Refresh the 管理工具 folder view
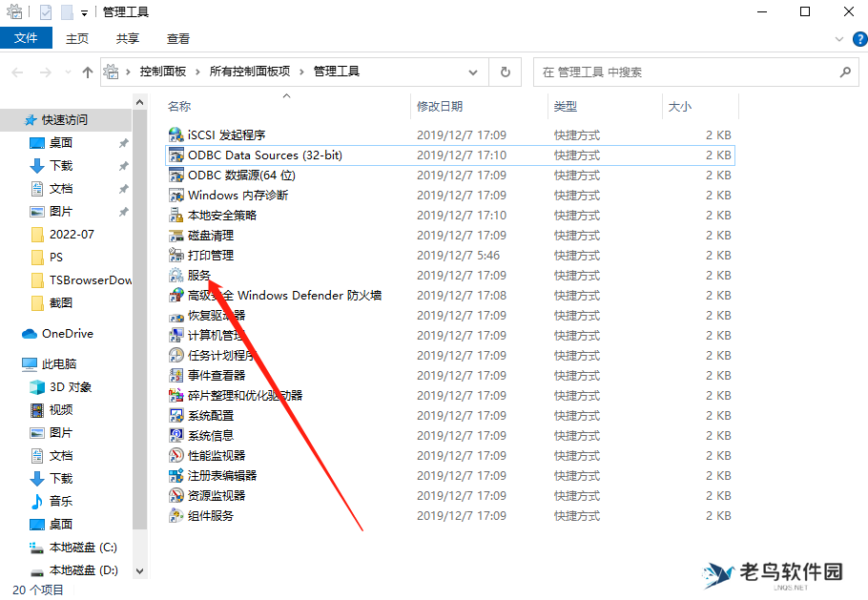 click(505, 72)
